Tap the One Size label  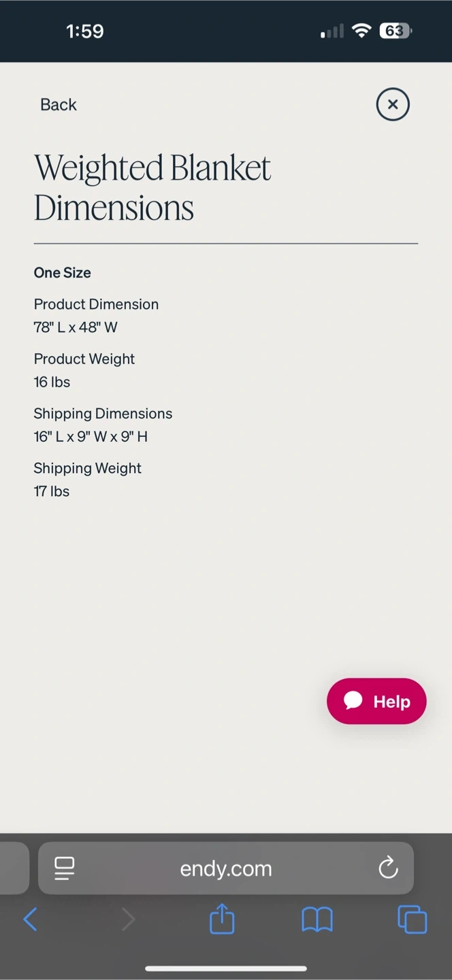[x=63, y=273]
